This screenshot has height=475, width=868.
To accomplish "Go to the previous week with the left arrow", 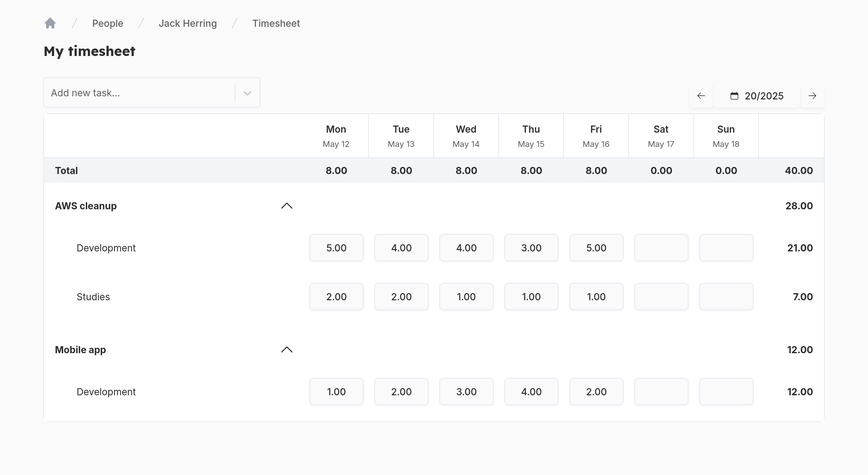I will [701, 96].
